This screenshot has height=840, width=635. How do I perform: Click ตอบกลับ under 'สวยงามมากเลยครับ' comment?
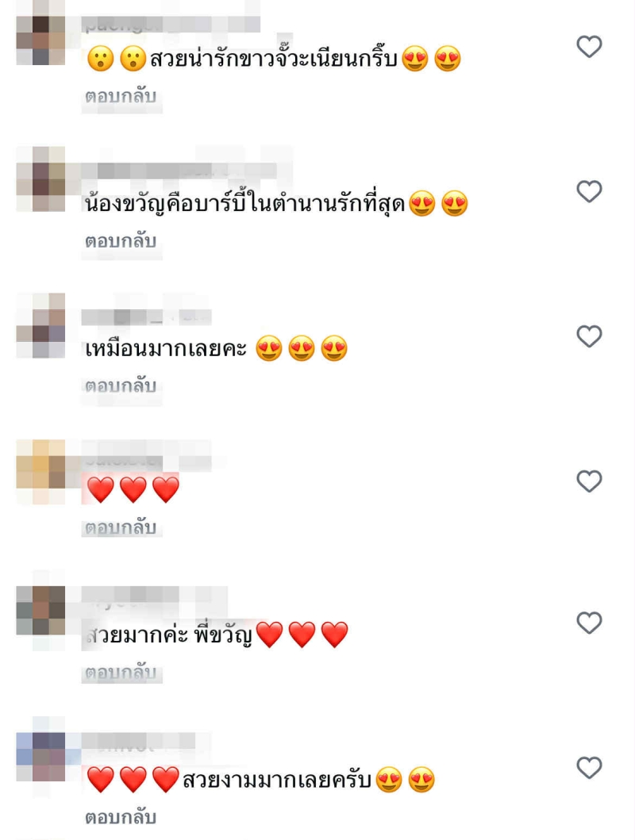pyautogui.click(x=121, y=818)
